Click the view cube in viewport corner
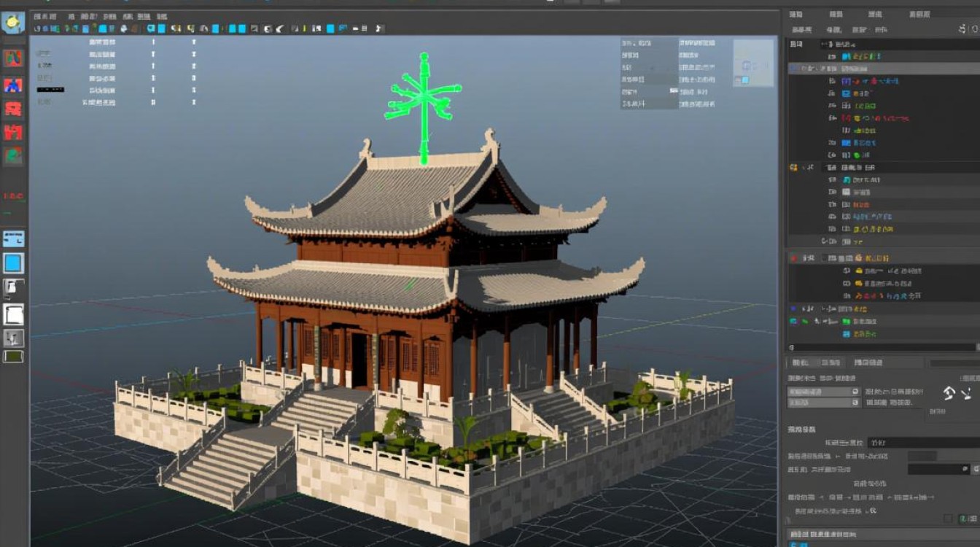The image size is (980, 547). click(753, 63)
